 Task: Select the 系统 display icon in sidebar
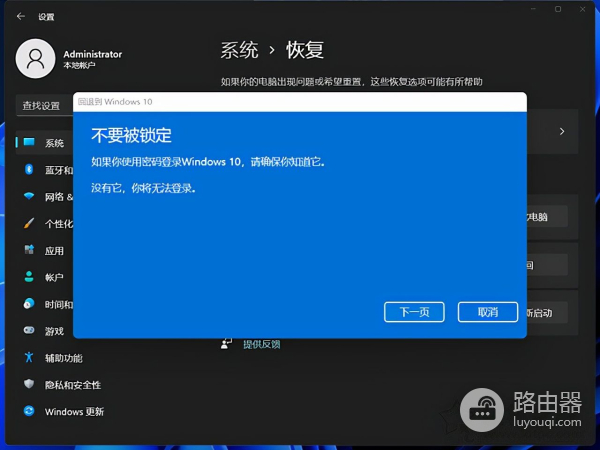coord(29,142)
